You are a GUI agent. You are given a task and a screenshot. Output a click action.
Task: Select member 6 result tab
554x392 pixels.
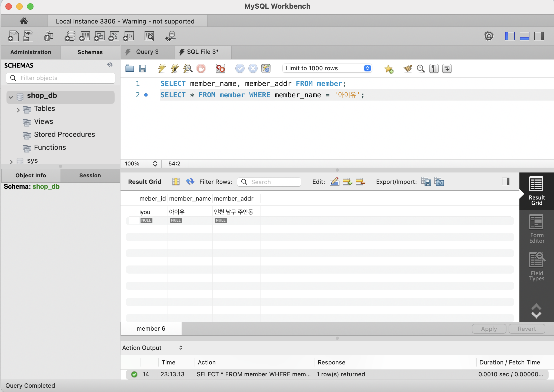tap(151, 328)
